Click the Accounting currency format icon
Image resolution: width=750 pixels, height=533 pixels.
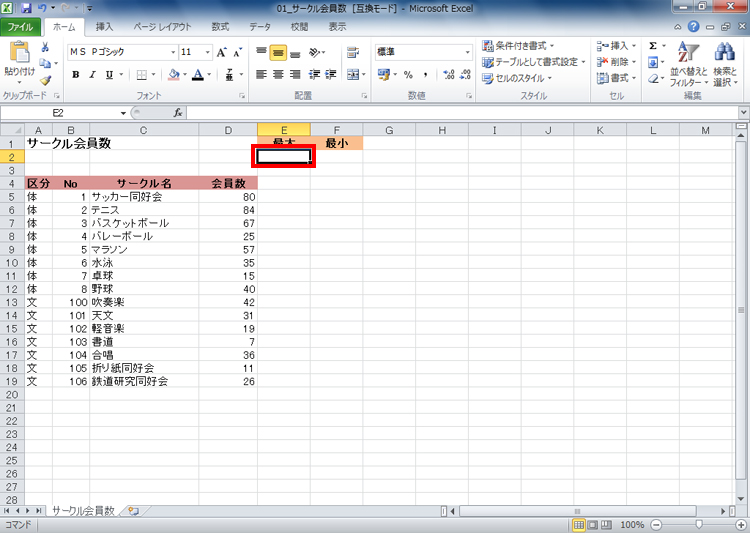(x=384, y=75)
